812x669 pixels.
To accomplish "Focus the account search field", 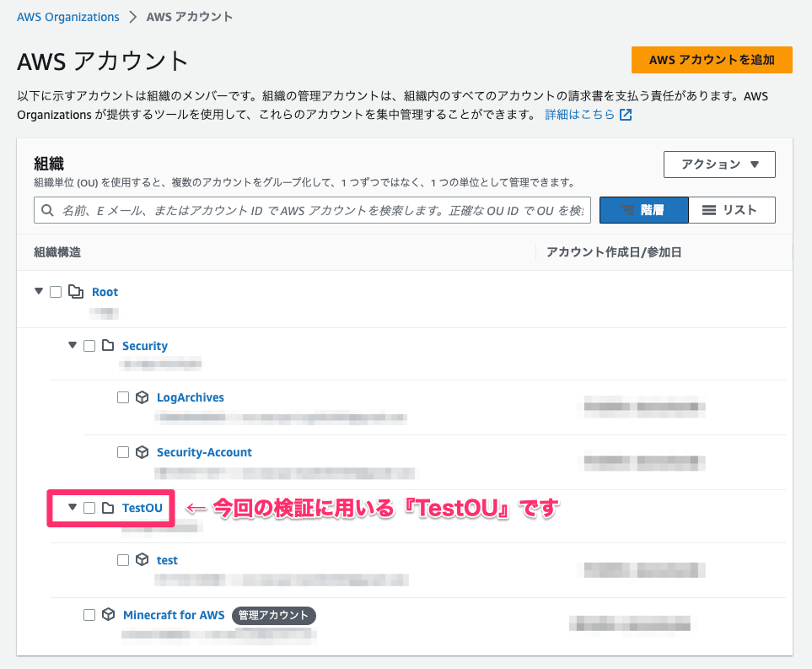I will click(x=312, y=210).
